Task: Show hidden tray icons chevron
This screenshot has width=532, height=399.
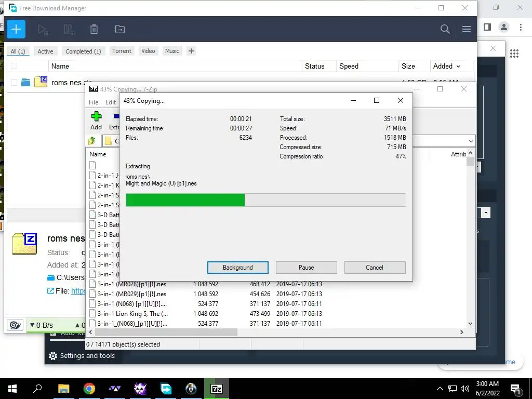Action: [440, 389]
